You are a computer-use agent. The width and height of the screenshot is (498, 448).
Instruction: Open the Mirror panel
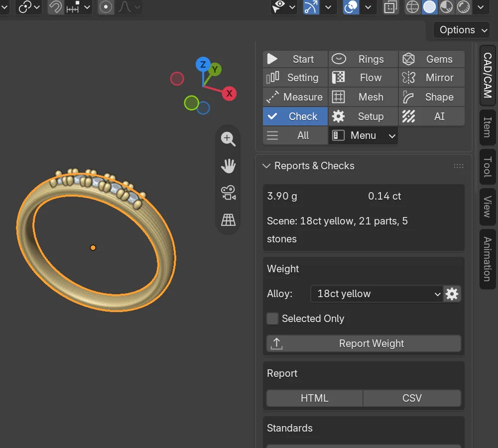(432, 78)
